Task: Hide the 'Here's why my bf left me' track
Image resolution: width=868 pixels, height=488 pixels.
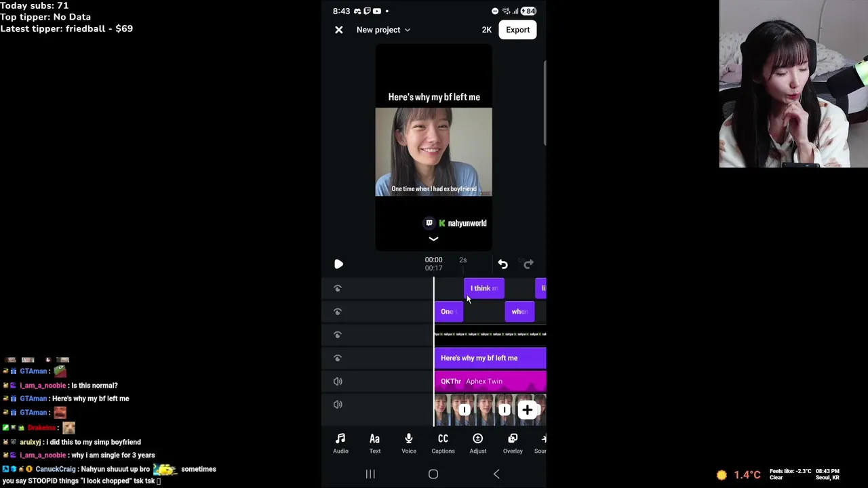Action: point(338,358)
